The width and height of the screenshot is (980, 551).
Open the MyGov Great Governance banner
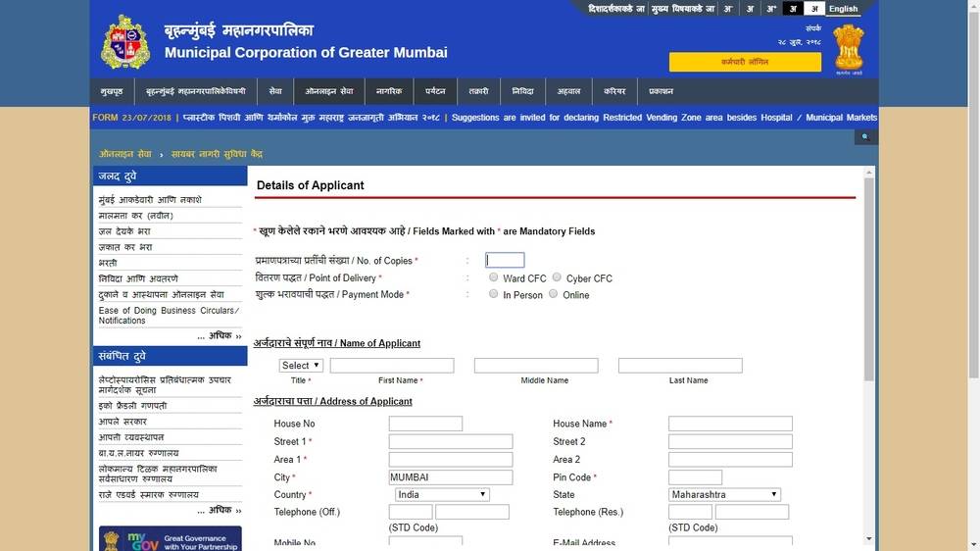(x=170, y=538)
